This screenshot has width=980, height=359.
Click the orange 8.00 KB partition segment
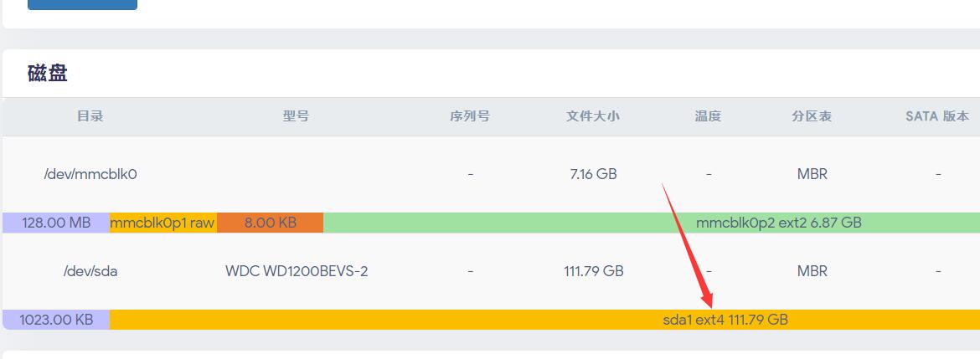270,223
